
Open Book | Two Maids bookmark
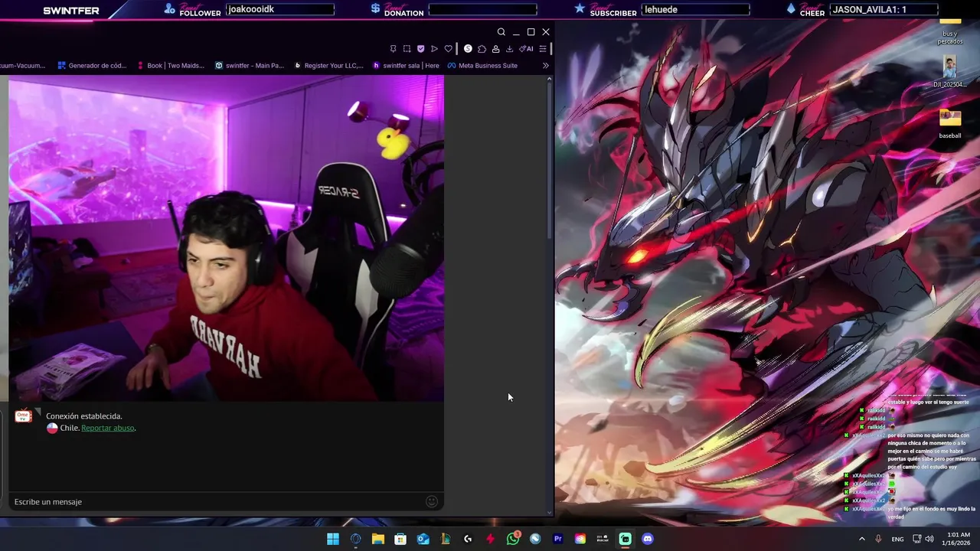(171, 66)
